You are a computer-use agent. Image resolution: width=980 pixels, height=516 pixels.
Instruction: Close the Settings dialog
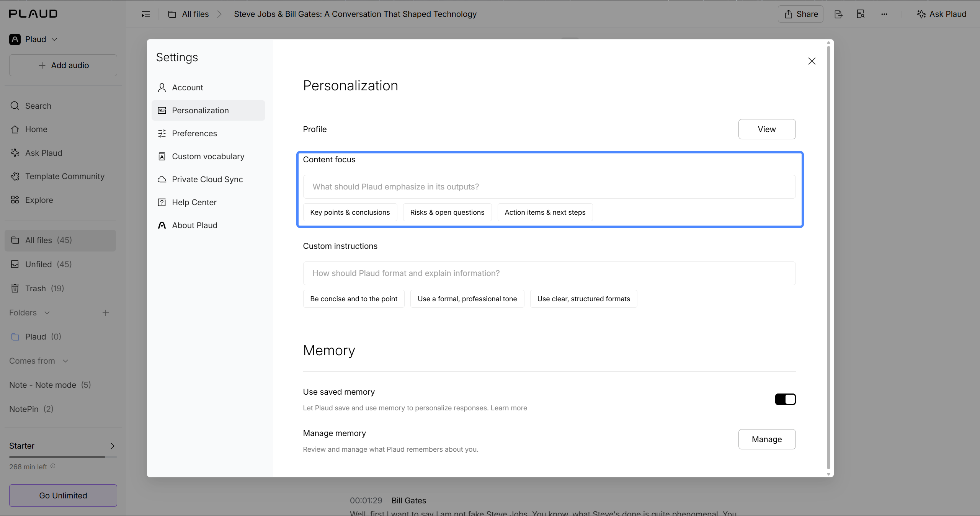point(812,61)
